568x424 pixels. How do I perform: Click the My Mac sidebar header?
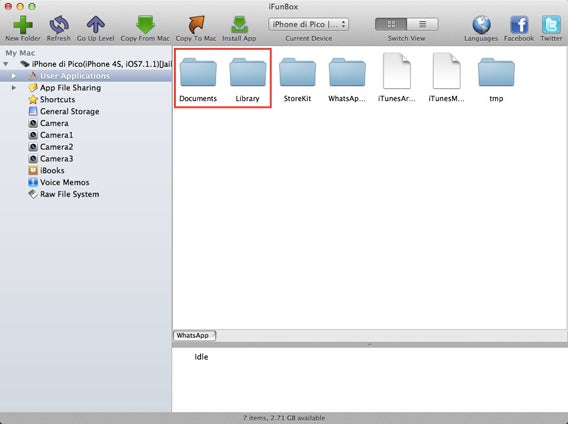pos(20,53)
